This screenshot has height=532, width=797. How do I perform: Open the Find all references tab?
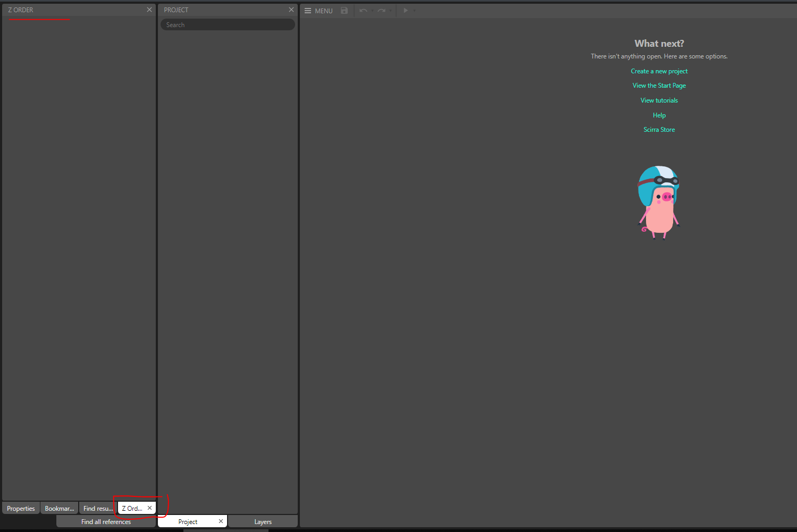point(105,521)
